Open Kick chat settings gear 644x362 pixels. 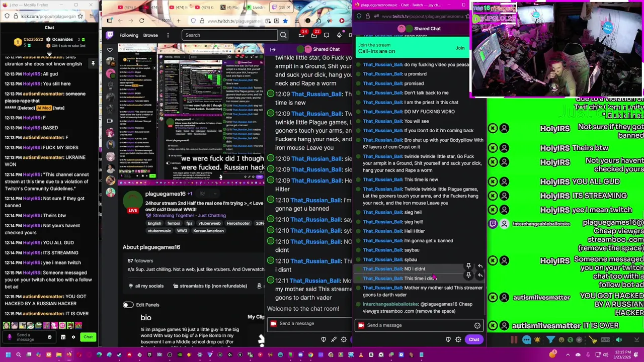[73, 337]
